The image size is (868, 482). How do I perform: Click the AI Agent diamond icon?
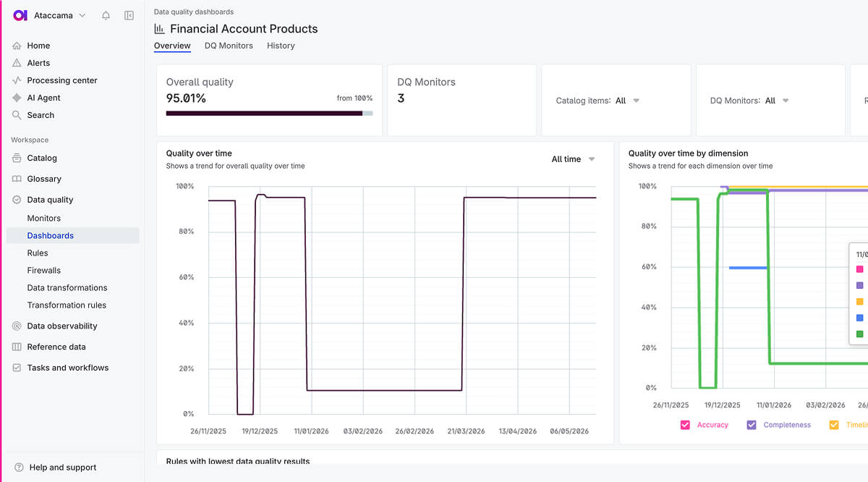pos(17,98)
